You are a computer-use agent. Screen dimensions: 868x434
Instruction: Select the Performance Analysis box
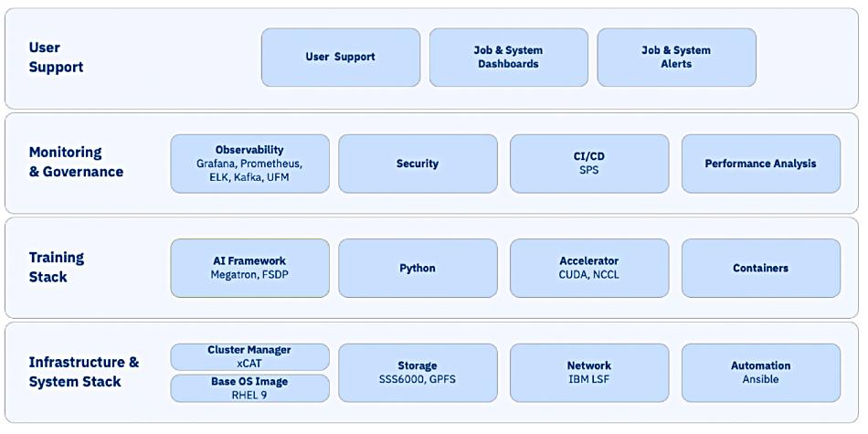tap(760, 164)
